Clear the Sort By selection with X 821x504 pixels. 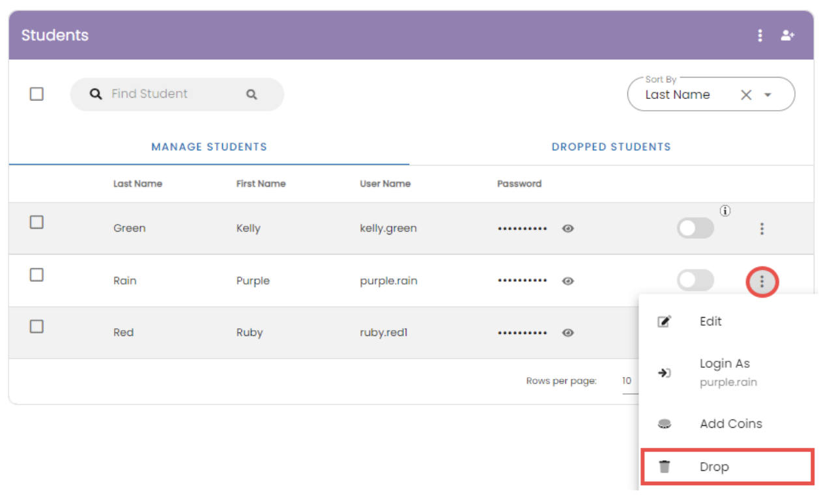(x=746, y=95)
